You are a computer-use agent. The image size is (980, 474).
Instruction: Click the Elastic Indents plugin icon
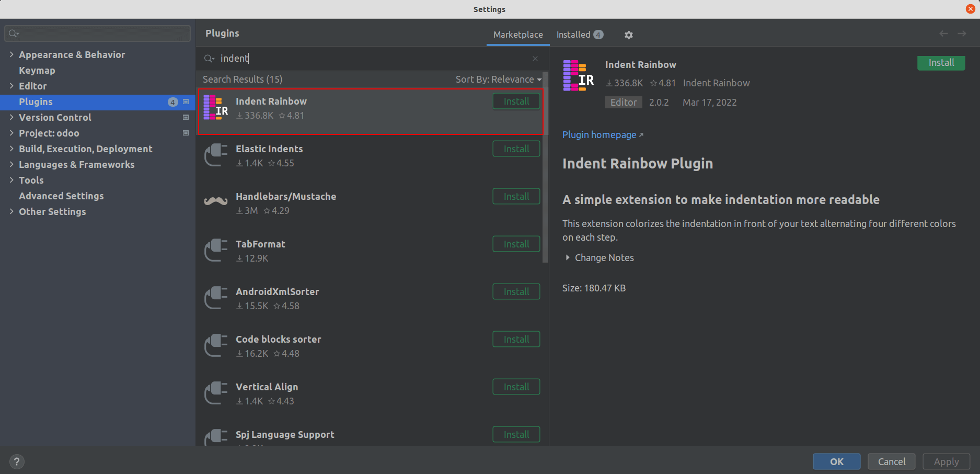pos(216,155)
